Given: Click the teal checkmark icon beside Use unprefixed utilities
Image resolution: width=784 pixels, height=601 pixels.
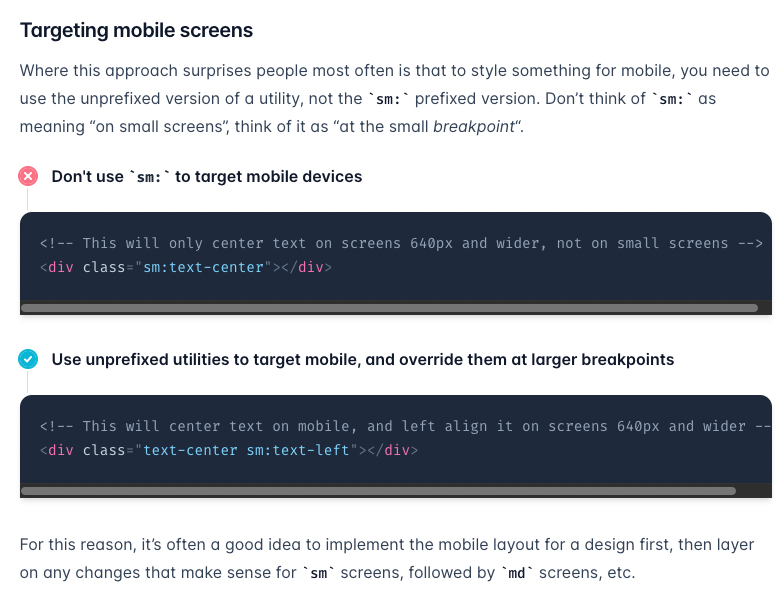Looking at the screenshot, I should pyautogui.click(x=28, y=359).
